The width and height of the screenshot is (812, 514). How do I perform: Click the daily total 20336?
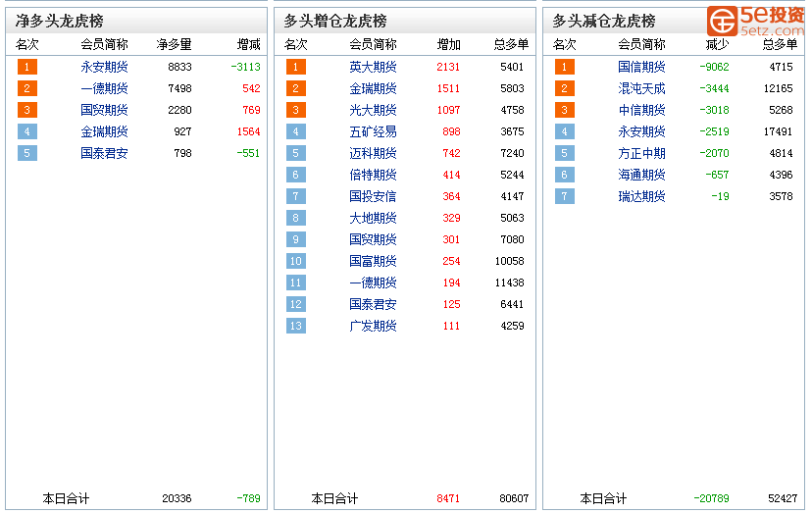click(x=177, y=498)
